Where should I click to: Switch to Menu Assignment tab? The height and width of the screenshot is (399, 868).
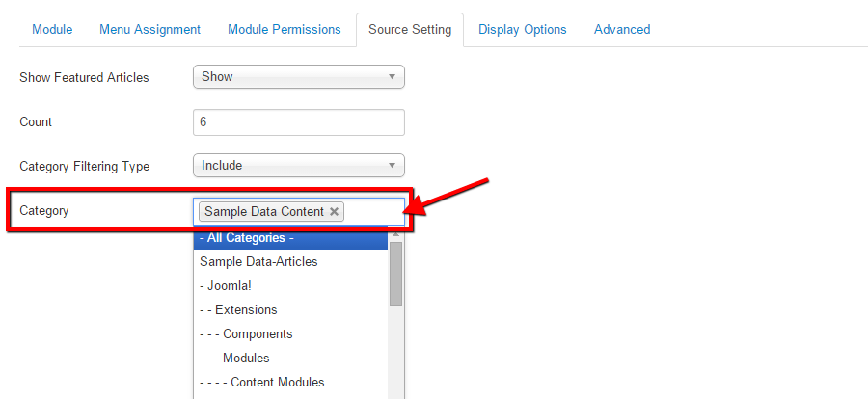tap(149, 30)
